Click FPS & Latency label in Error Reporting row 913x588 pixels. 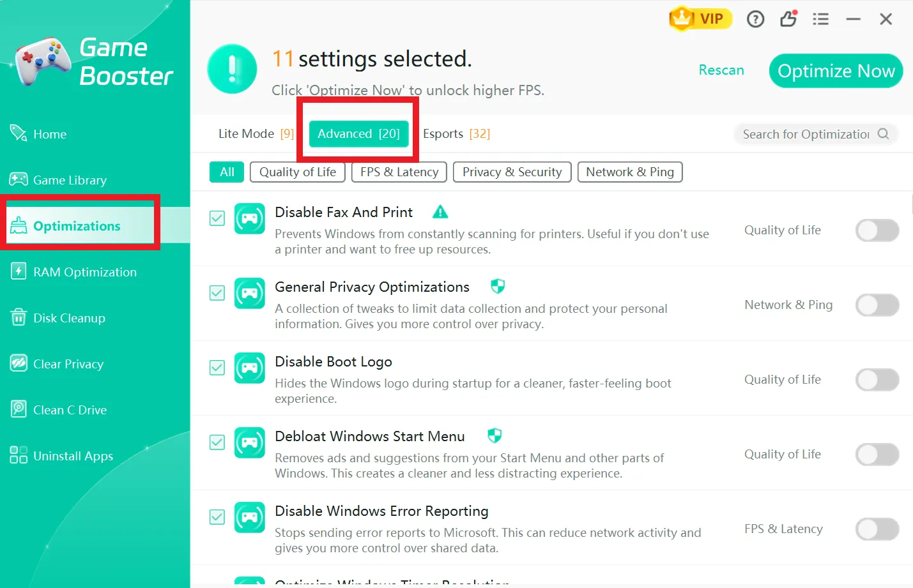783,529
